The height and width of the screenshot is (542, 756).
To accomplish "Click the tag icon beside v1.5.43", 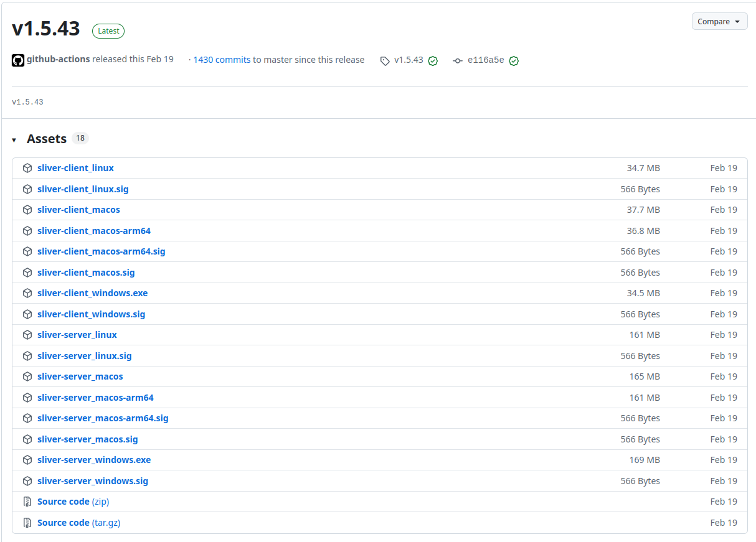I will 385,60.
